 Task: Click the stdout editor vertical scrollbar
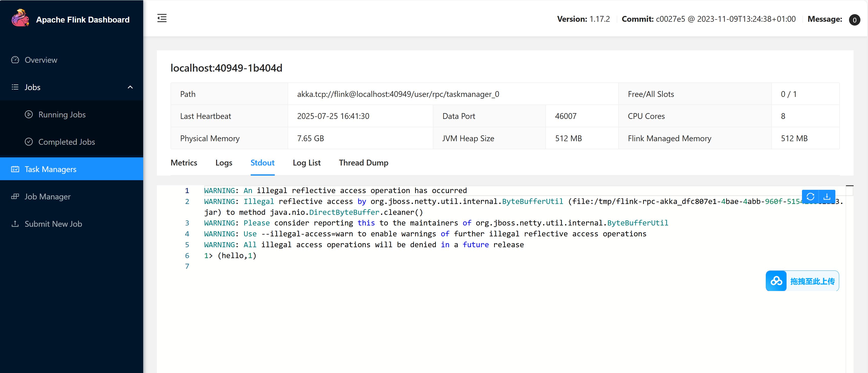point(850,279)
